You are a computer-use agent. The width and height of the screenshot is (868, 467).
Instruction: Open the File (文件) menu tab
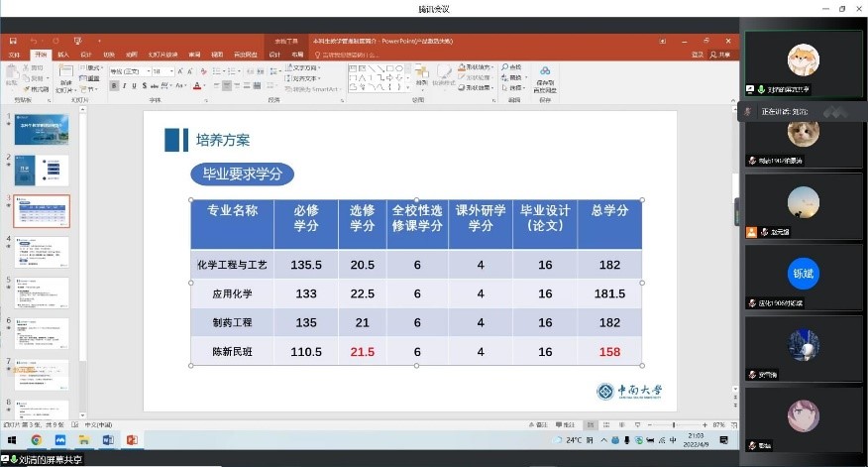tap(15, 54)
